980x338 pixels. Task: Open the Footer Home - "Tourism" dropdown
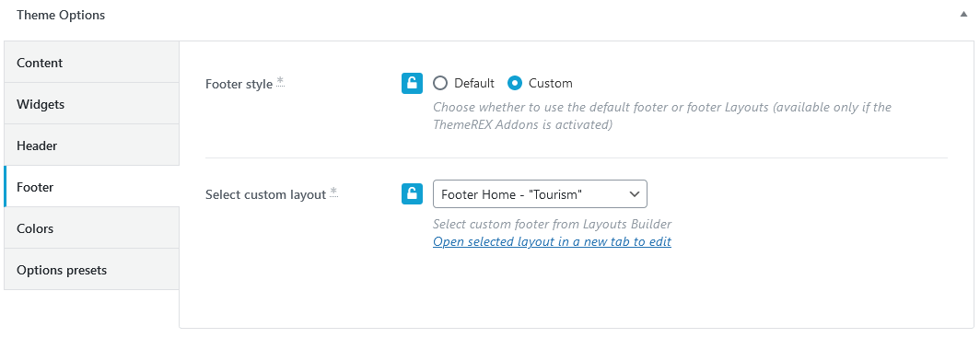540,194
